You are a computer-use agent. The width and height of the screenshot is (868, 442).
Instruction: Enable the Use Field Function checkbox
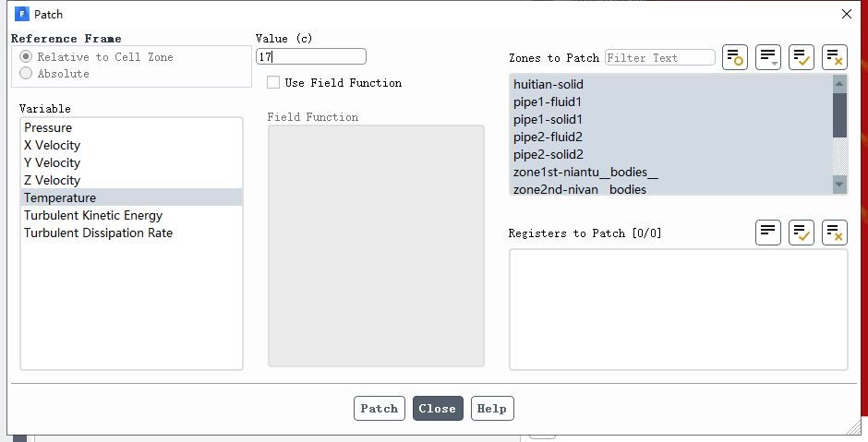pyautogui.click(x=273, y=83)
